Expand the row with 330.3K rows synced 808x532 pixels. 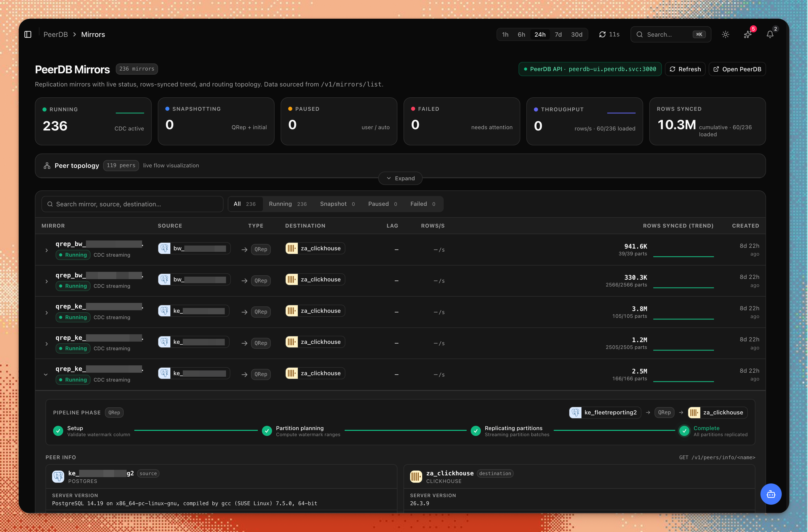47,281
